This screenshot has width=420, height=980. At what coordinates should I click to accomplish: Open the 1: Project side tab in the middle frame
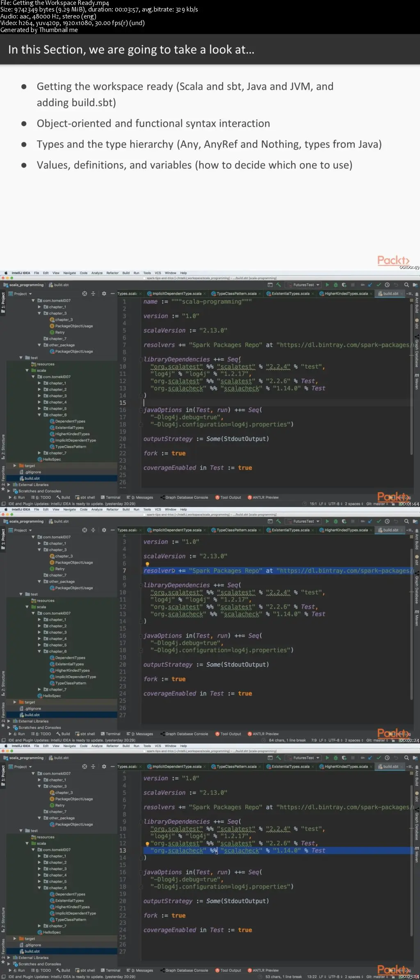[3, 540]
